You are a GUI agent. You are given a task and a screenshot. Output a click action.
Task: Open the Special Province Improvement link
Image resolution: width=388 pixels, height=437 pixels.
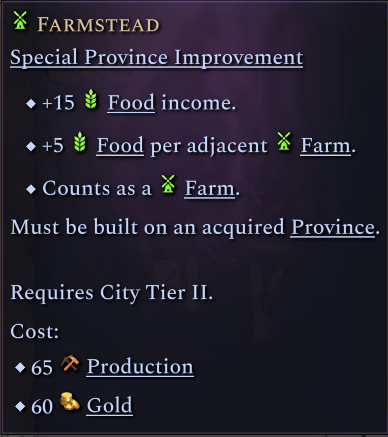coord(157,58)
